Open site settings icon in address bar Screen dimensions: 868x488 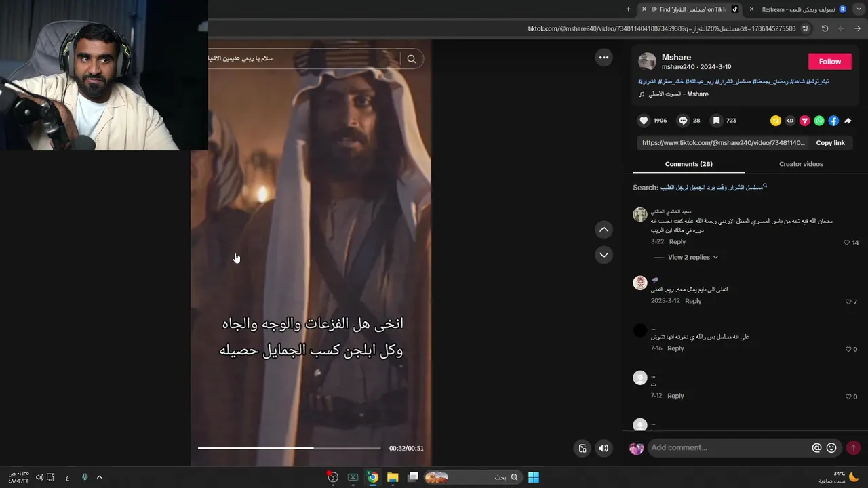coord(806,28)
